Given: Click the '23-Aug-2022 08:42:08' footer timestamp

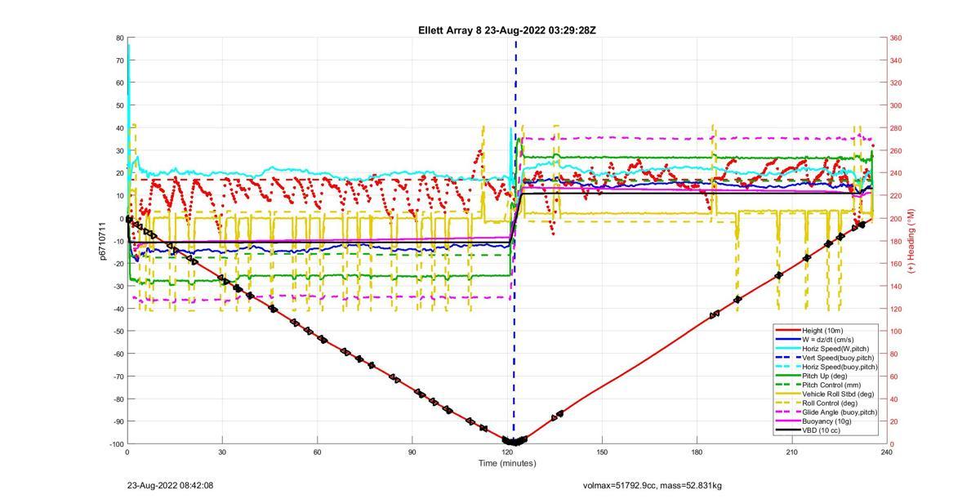Looking at the screenshot, I should 170,485.
